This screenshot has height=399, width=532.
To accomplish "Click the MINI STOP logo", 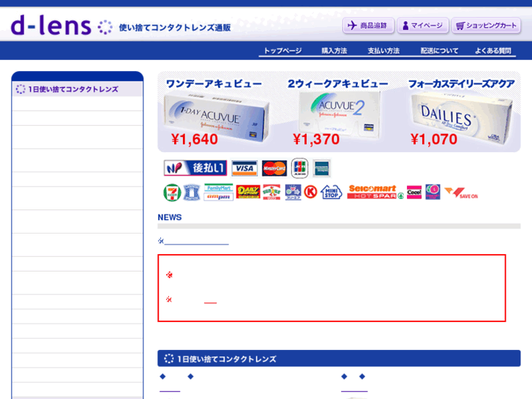I will click(331, 193).
